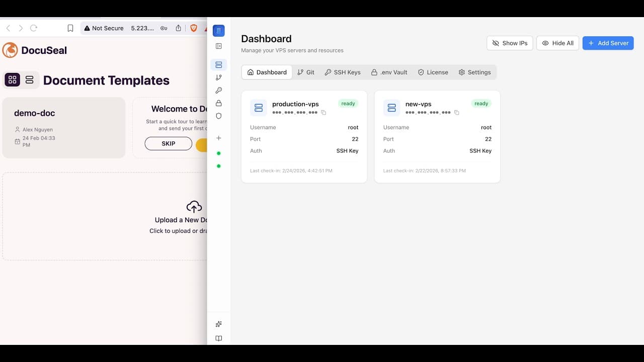Select the servers panel icon in the sidebar
Image resolution: width=644 pixels, height=362 pixels.
(218, 64)
